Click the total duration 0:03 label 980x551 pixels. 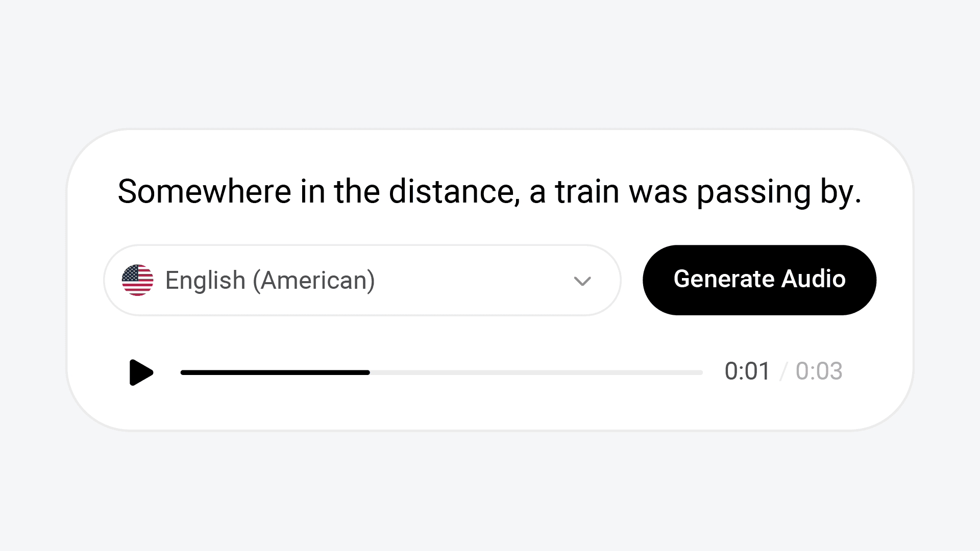pyautogui.click(x=819, y=371)
